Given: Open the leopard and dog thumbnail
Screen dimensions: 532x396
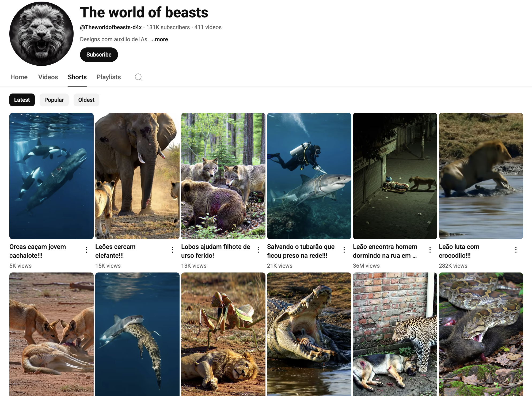Looking at the screenshot, I should 395,334.
